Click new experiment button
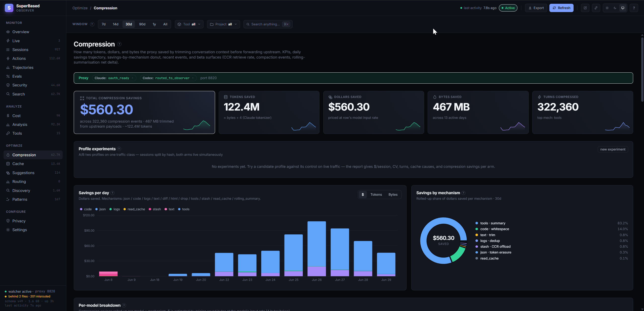Image resolution: width=644 pixels, height=311 pixels. pyautogui.click(x=613, y=149)
